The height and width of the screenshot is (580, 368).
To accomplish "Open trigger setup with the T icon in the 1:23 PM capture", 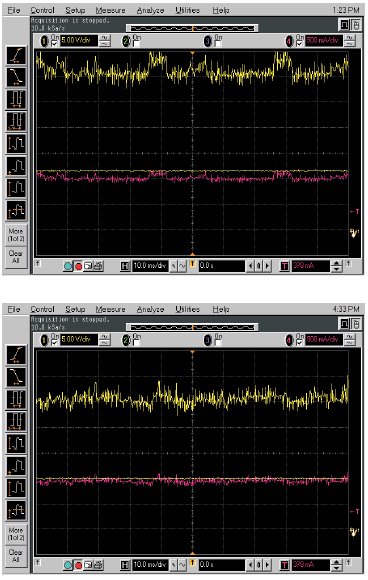I will pos(284,266).
